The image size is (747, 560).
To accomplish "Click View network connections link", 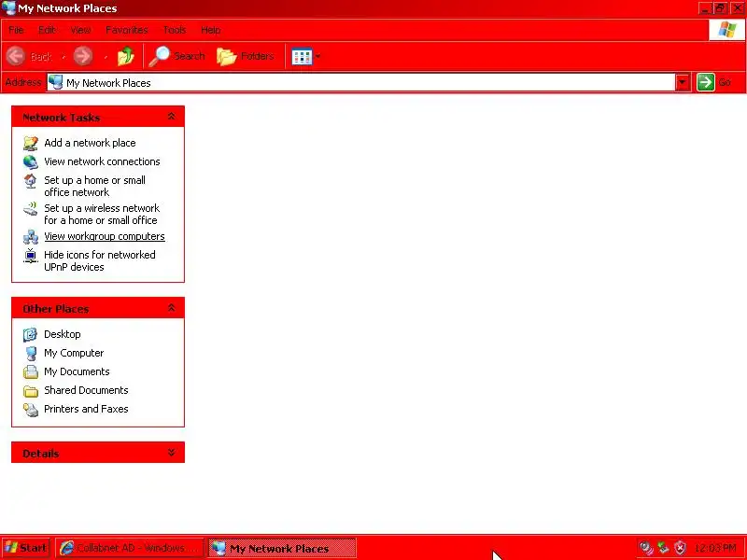I will pos(102,161).
